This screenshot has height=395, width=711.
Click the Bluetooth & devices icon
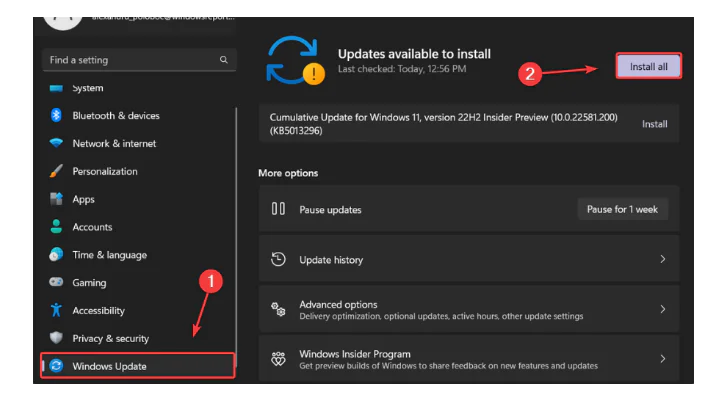(x=56, y=116)
